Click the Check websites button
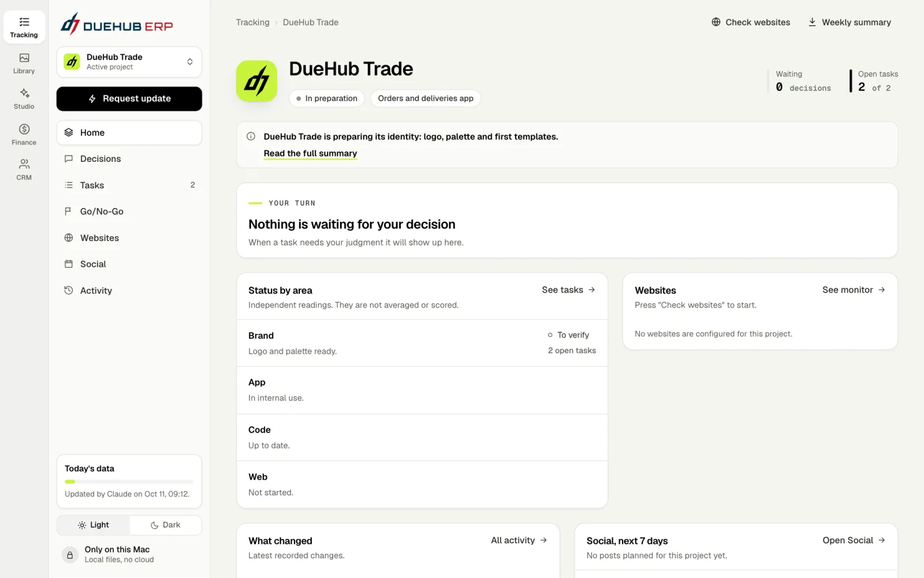 (x=751, y=22)
